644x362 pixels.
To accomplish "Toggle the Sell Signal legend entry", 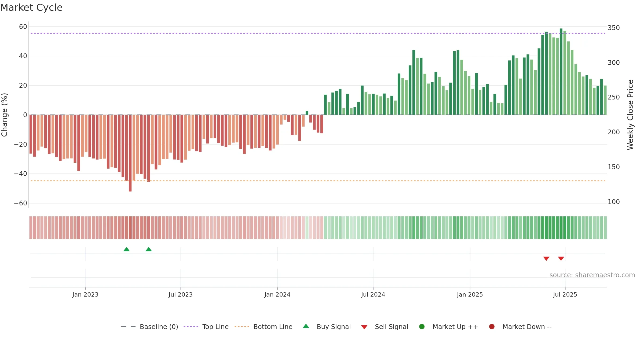I will click(385, 327).
